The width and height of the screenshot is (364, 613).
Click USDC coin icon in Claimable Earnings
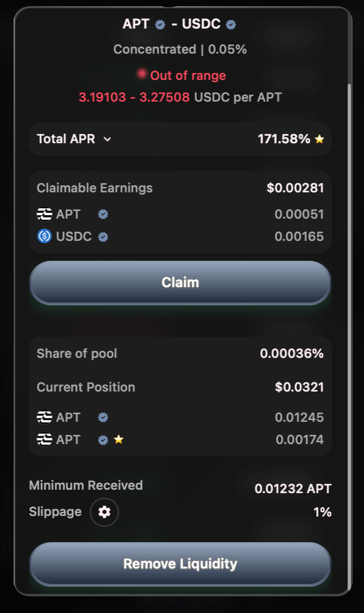point(45,236)
